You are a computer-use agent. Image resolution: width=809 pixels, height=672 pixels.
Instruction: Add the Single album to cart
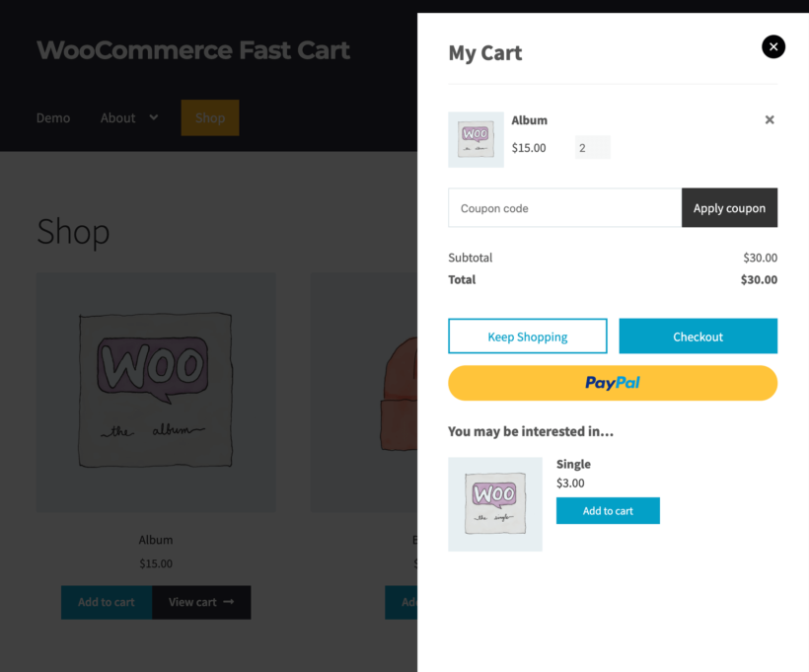coord(608,510)
